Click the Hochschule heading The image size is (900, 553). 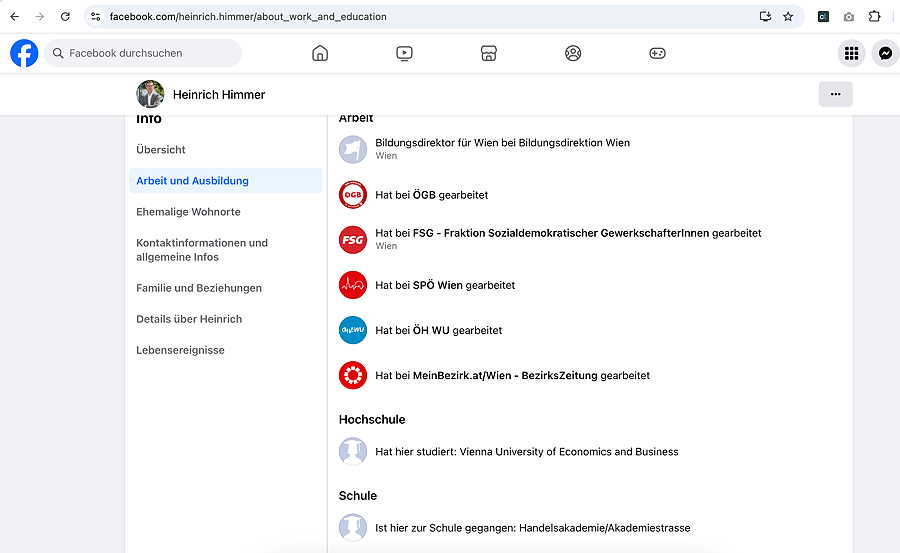[x=372, y=419]
